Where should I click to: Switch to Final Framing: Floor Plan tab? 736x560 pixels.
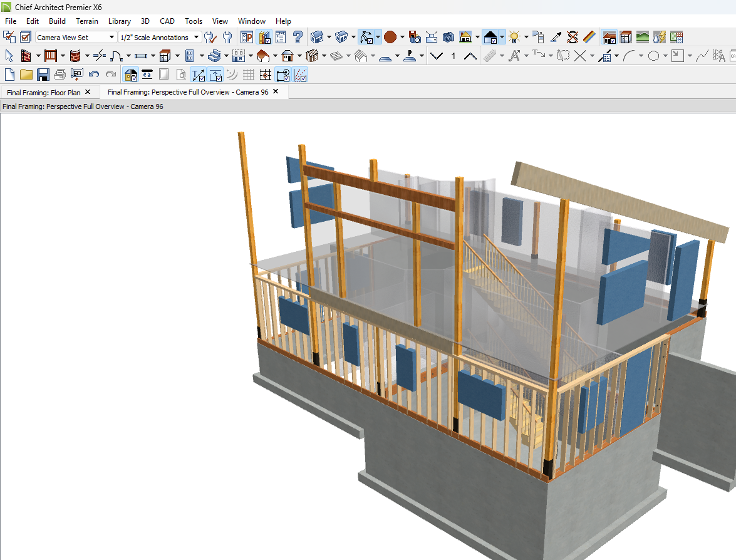pos(43,92)
